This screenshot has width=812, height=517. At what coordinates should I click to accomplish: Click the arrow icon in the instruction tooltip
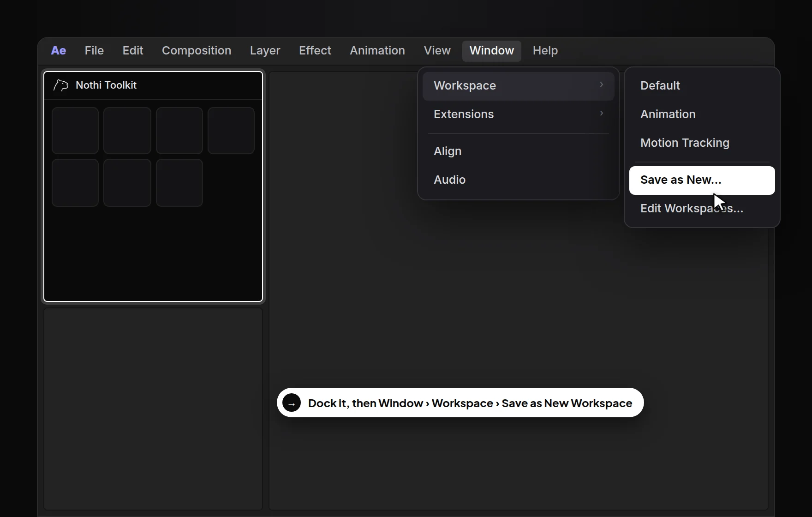292,403
